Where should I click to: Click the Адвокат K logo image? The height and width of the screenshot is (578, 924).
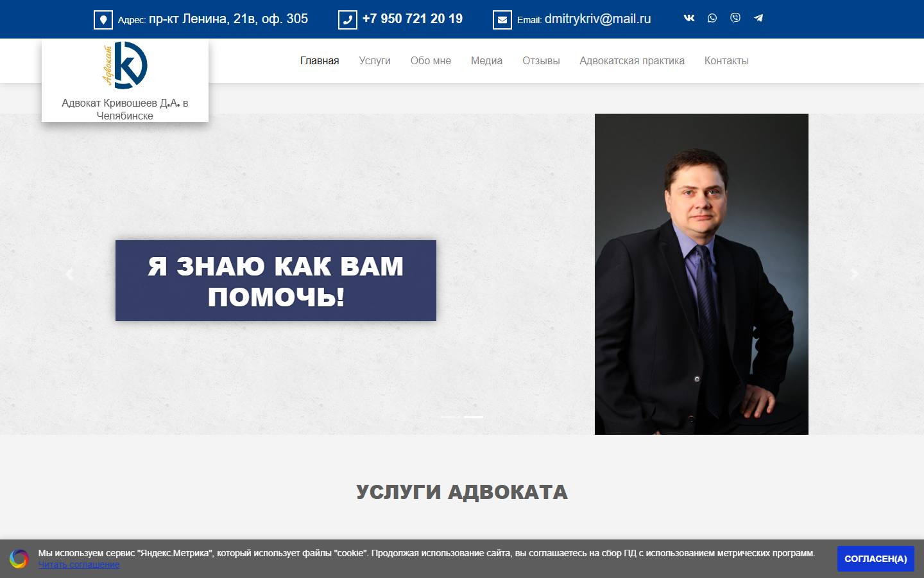pyautogui.click(x=125, y=65)
